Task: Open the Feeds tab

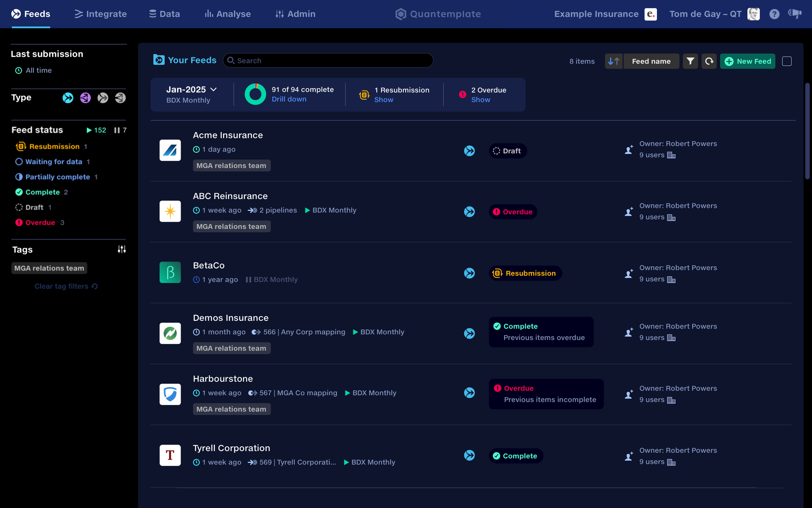Action: (31, 14)
